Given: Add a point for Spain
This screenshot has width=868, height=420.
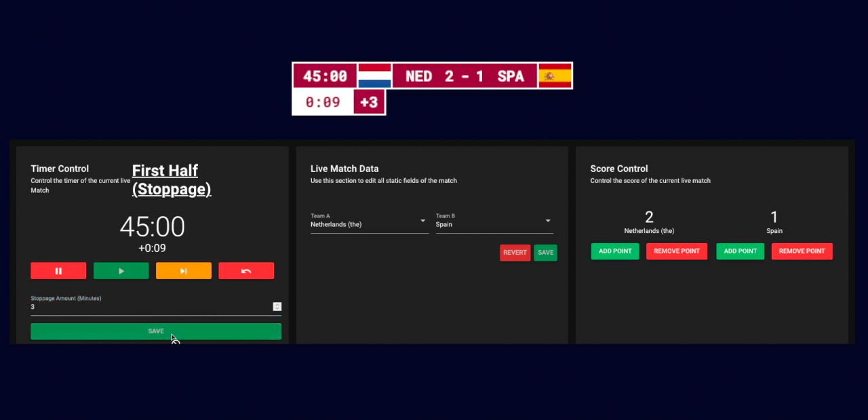Looking at the screenshot, I should coord(740,251).
